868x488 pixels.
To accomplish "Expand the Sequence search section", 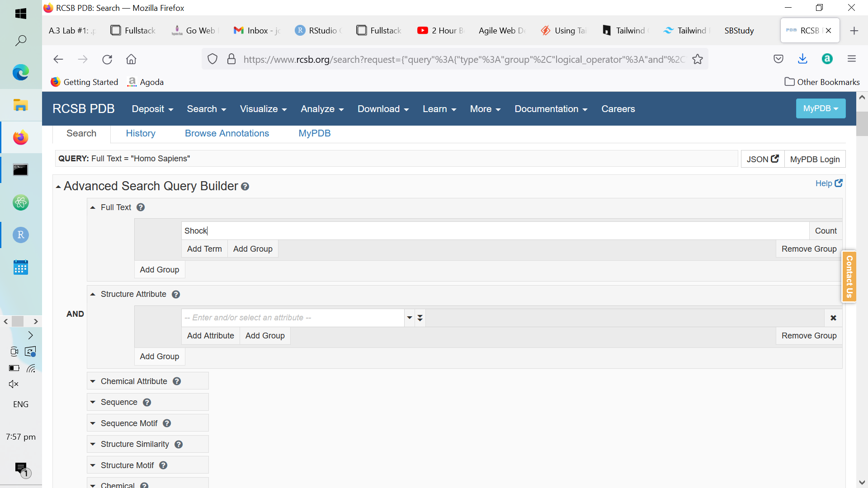I will coord(118,402).
